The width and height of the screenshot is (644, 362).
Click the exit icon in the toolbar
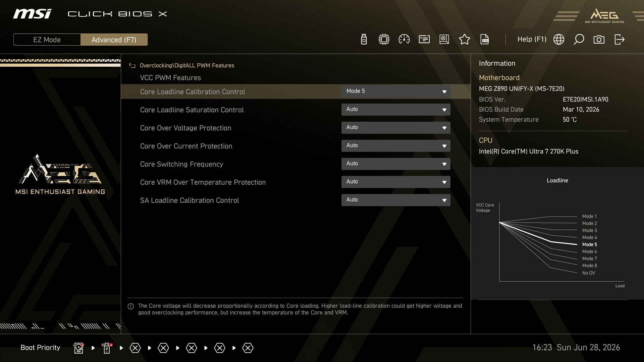click(620, 40)
